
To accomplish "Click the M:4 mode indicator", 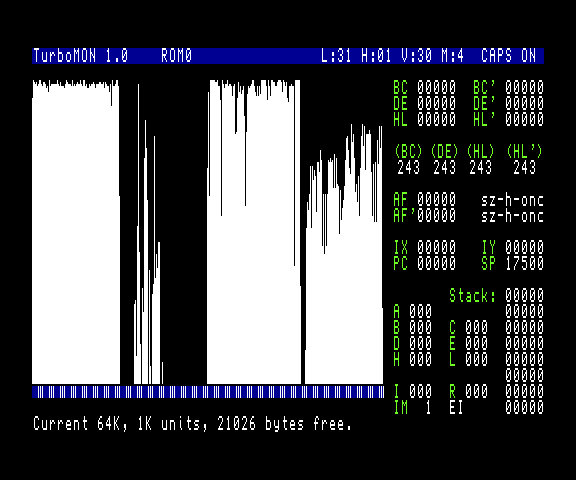I will point(453,56).
